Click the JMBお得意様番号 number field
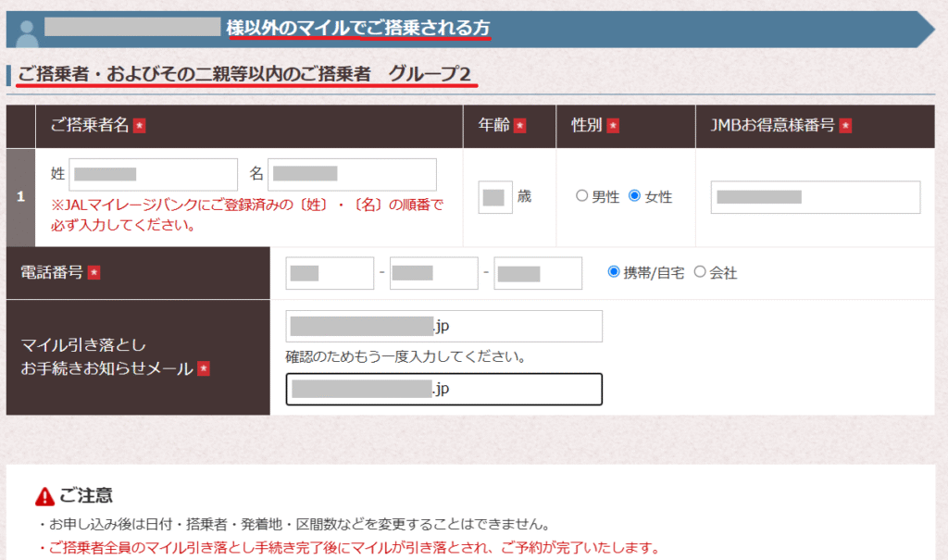 [815, 197]
